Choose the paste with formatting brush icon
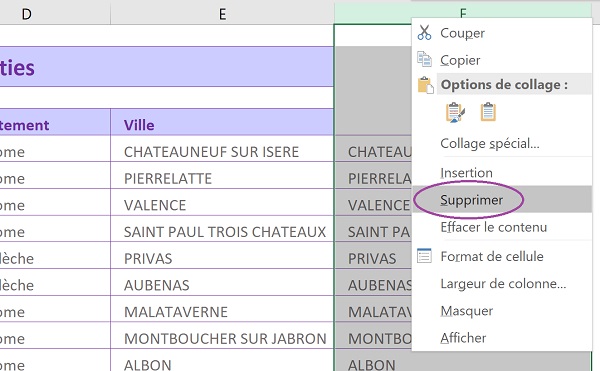Image resolution: width=600 pixels, height=371 pixels. point(455,112)
